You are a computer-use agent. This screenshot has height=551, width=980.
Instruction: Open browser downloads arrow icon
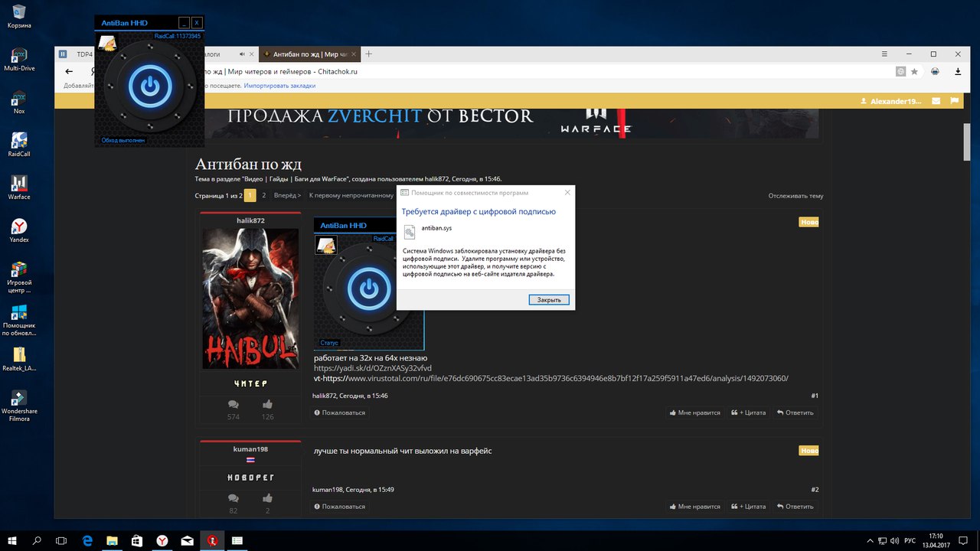[x=958, y=71]
